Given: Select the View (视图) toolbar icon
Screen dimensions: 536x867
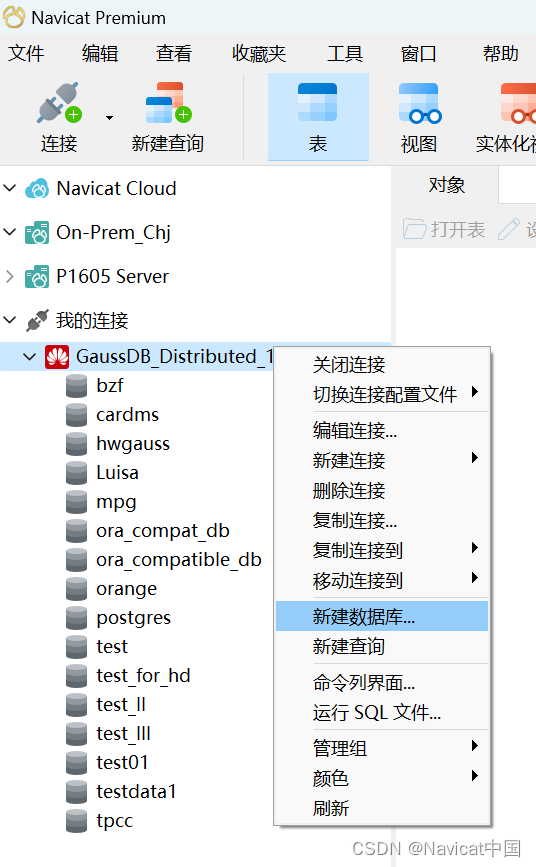Looking at the screenshot, I should point(419,103).
